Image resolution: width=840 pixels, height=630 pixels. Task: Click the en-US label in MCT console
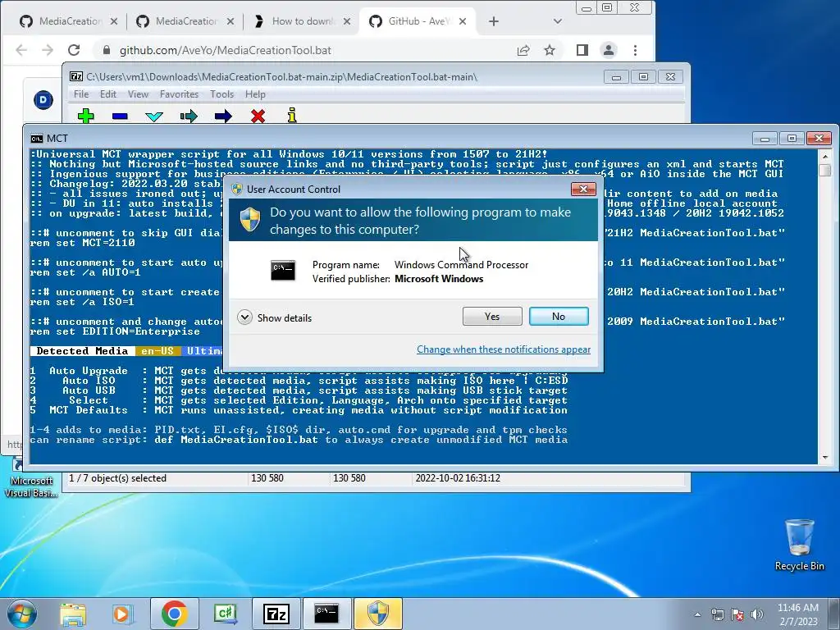click(157, 351)
